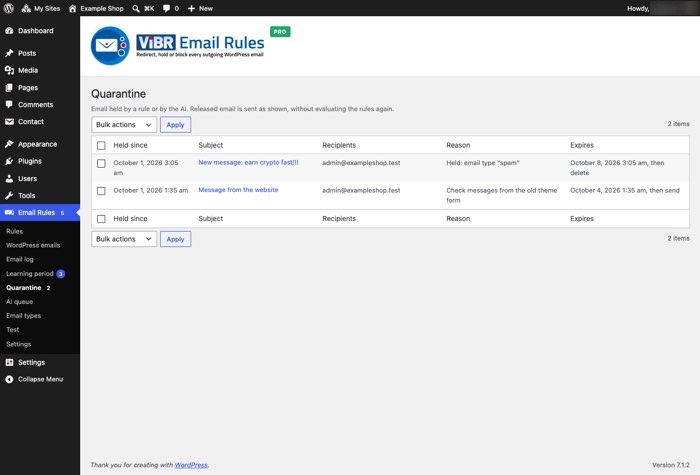700x475 pixels.
Task: Click the October 4, 2026 1:35 am expiry cell
Action: click(625, 190)
